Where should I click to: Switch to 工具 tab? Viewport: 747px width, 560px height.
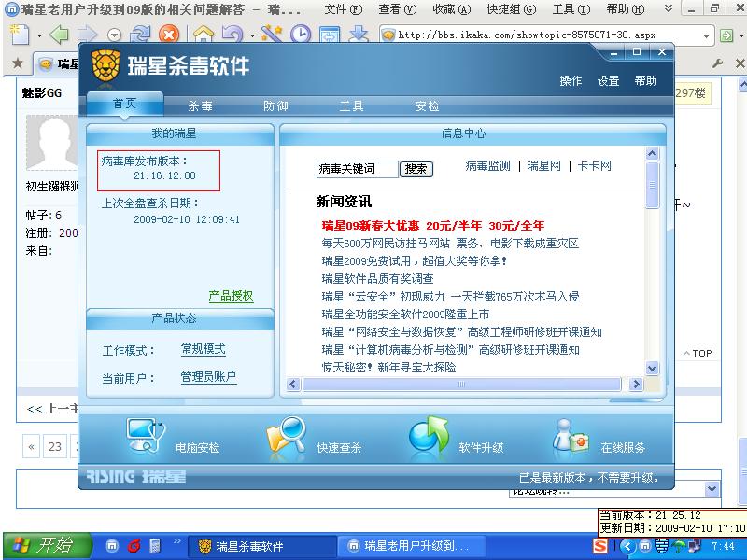(352, 105)
